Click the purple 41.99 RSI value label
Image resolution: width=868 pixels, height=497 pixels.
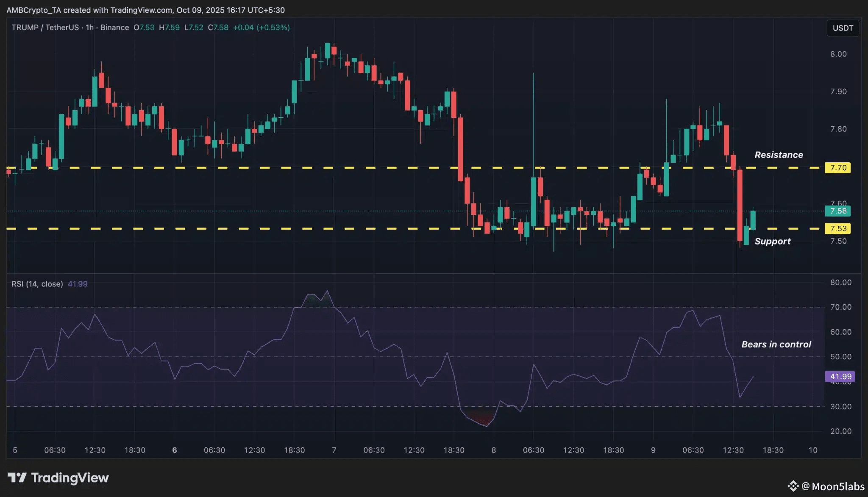[840, 377]
